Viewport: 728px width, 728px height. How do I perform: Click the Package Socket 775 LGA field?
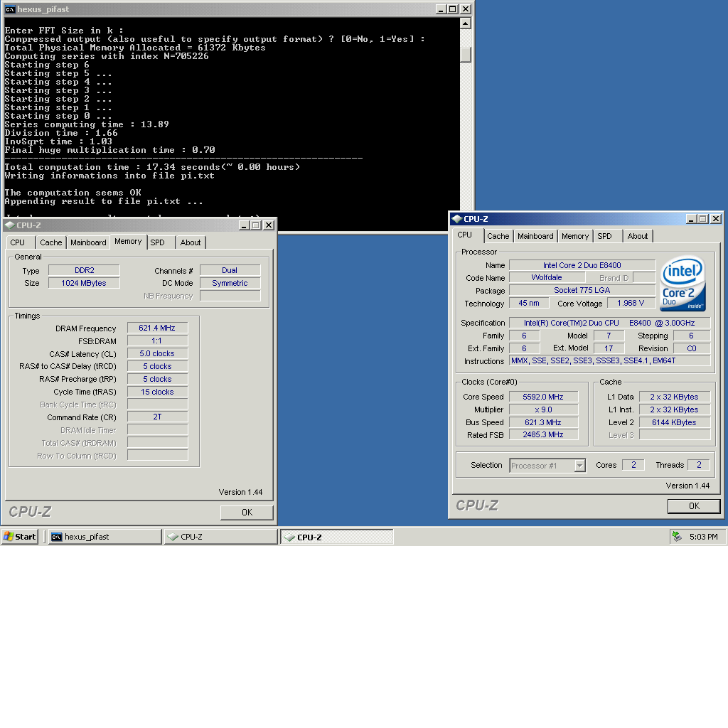point(582,290)
